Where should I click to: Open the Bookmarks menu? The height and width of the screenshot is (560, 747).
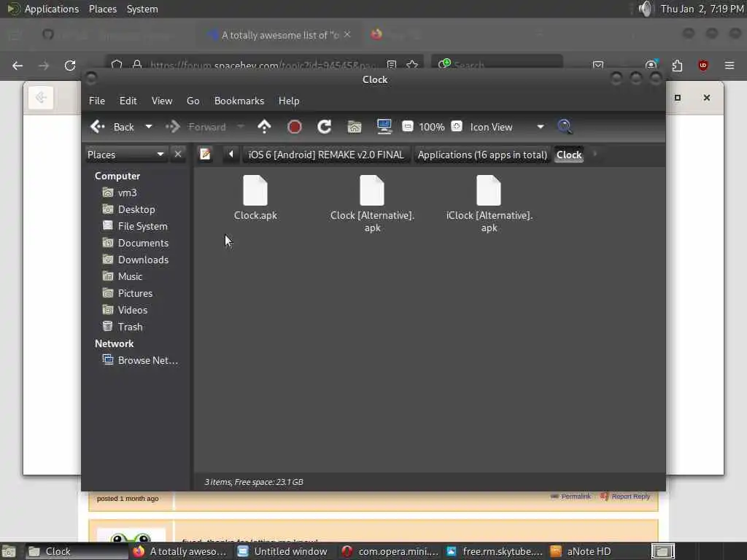pos(239,101)
